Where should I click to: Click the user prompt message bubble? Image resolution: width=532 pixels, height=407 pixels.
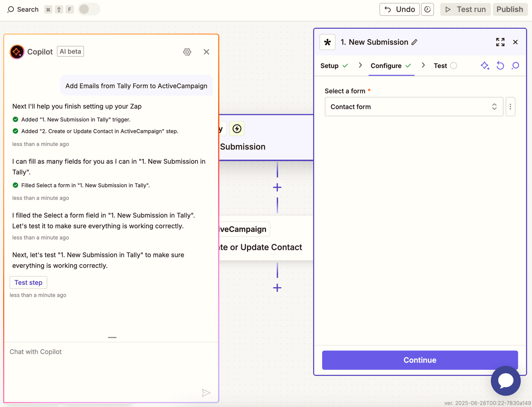coord(136,86)
